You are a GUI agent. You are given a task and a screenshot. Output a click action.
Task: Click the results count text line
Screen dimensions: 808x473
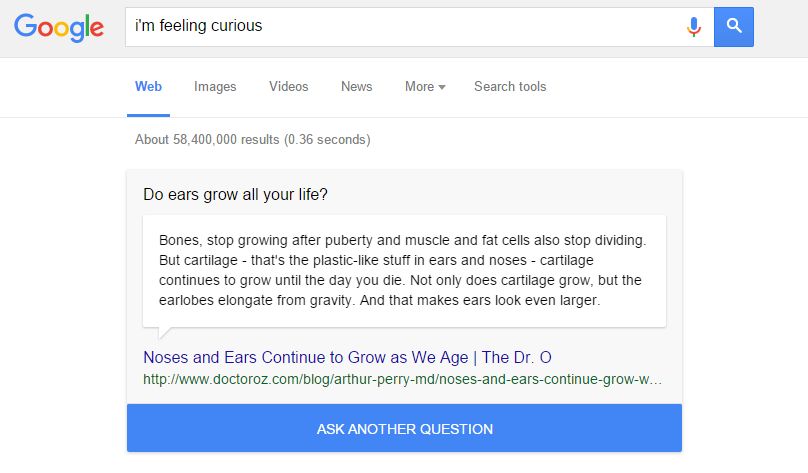point(252,140)
